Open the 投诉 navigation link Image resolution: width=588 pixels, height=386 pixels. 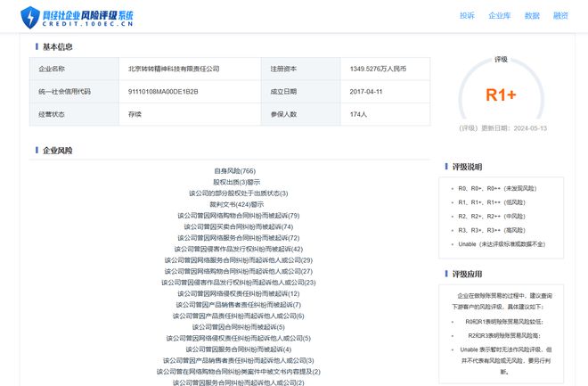(x=467, y=15)
